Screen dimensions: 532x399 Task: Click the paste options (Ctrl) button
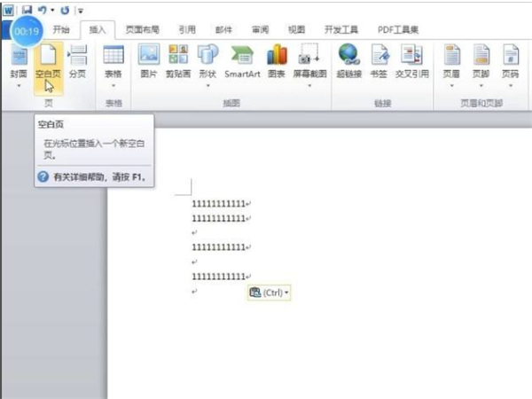pos(270,292)
